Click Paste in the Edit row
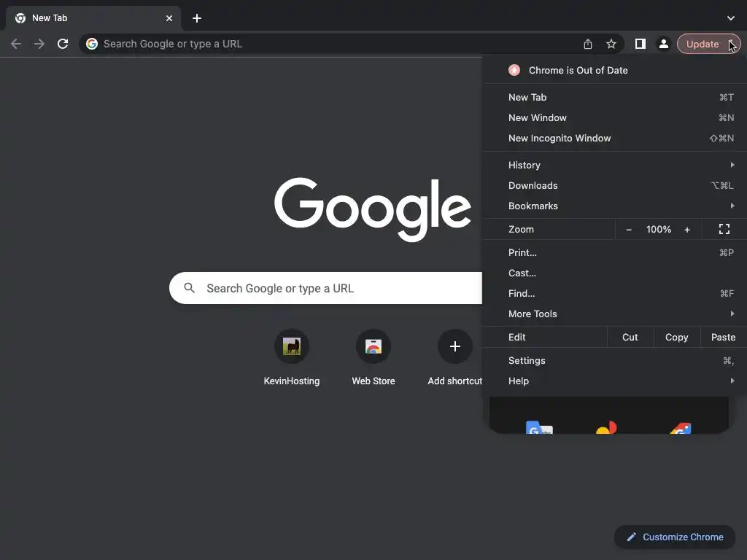The width and height of the screenshot is (747, 560). 723,337
